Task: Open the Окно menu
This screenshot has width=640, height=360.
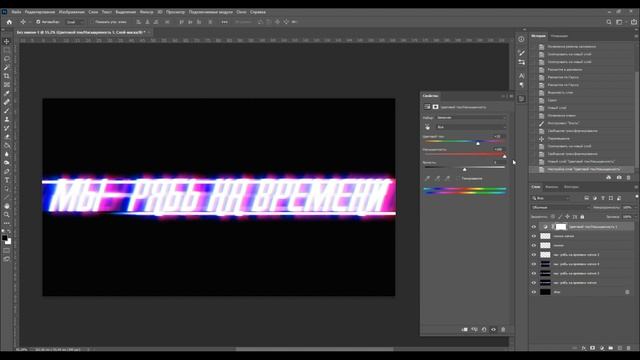Action: 241,12
